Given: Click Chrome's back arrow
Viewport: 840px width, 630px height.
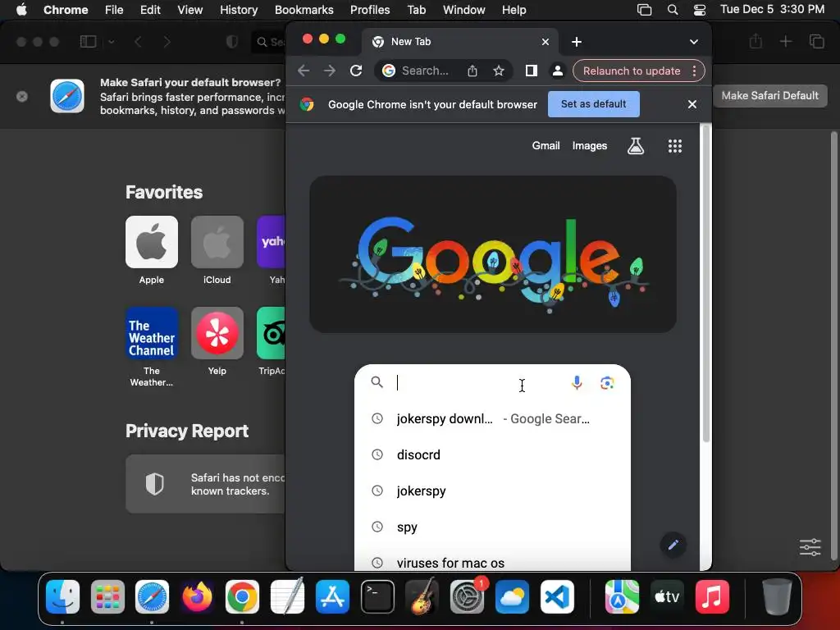Looking at the screenshot, I should click(304, 71).
